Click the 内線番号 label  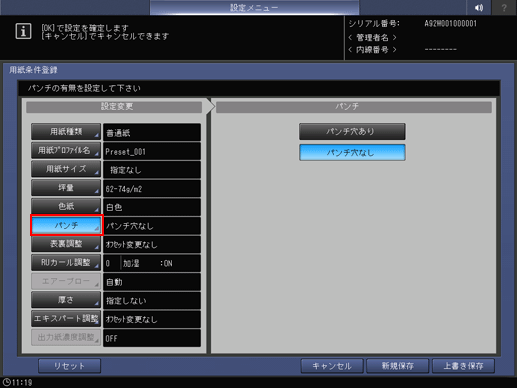(372, 50)
